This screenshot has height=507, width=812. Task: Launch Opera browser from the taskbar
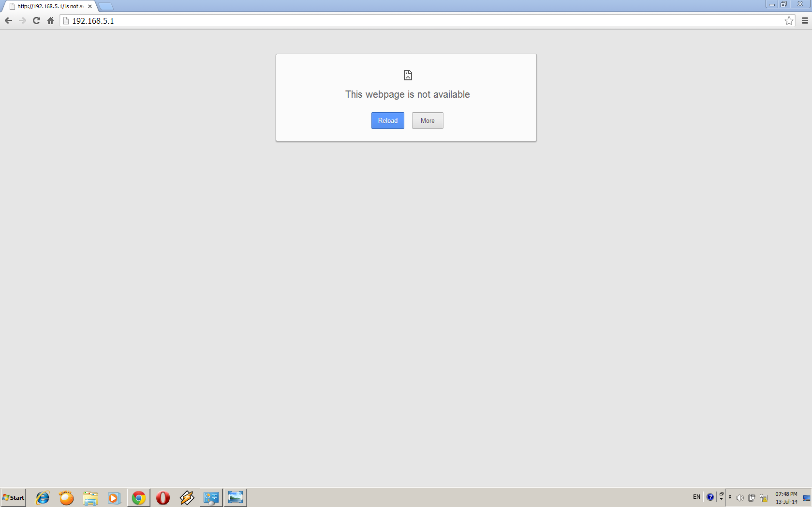tap(163, 497)
